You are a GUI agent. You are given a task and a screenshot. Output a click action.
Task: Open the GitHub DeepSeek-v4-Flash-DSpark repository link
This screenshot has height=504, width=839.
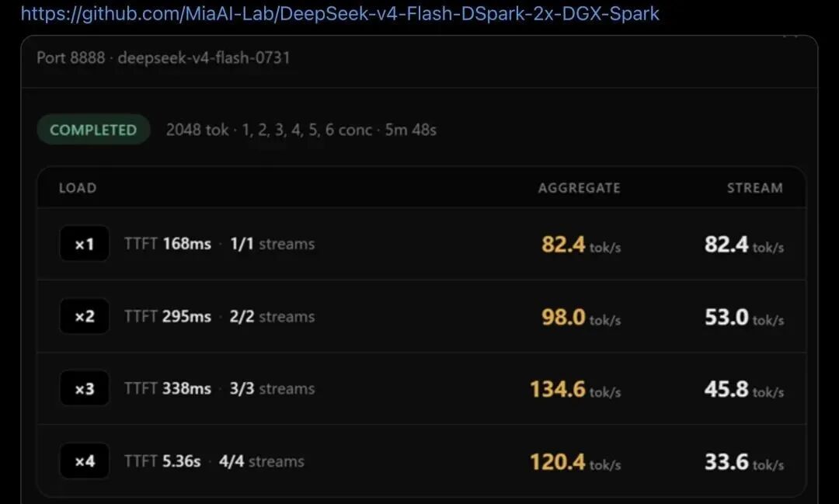pyautogui.click(x=339, y=13)
